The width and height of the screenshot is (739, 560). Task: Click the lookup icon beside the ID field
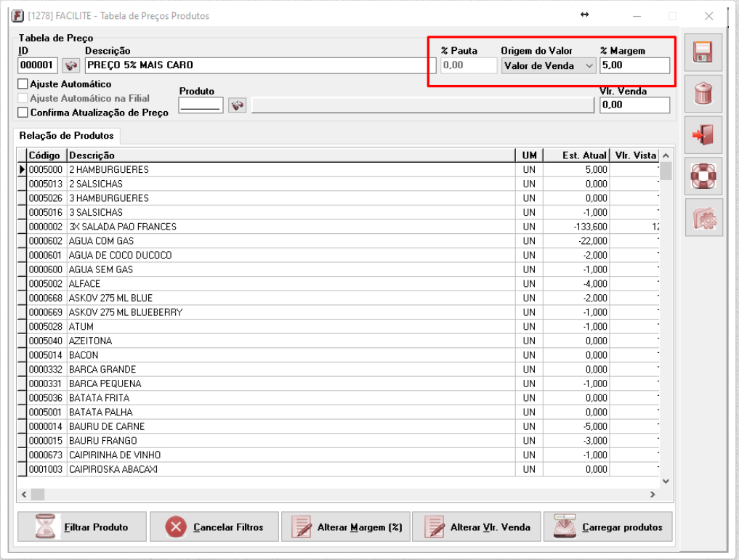[70, 65]
